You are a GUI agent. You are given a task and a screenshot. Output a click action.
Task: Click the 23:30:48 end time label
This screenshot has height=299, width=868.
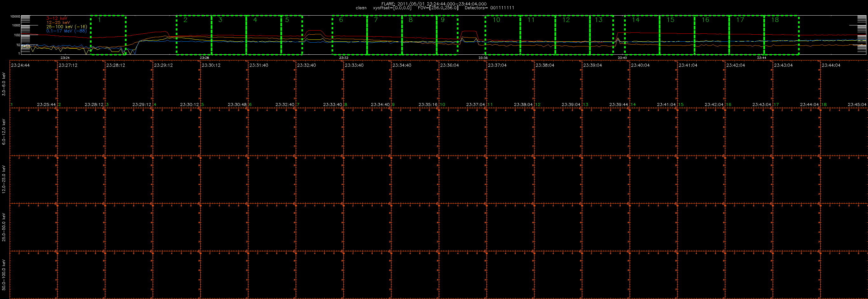coord(237,105)
